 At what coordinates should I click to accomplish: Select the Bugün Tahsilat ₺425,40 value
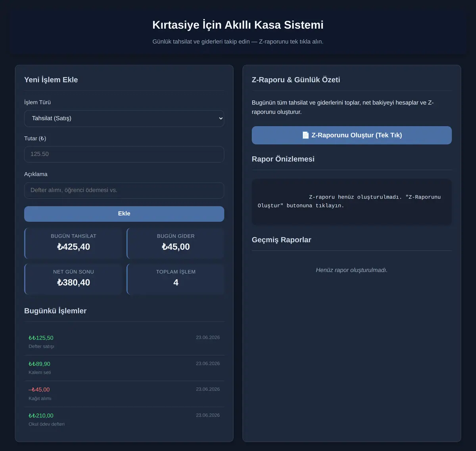pos(73,247)
